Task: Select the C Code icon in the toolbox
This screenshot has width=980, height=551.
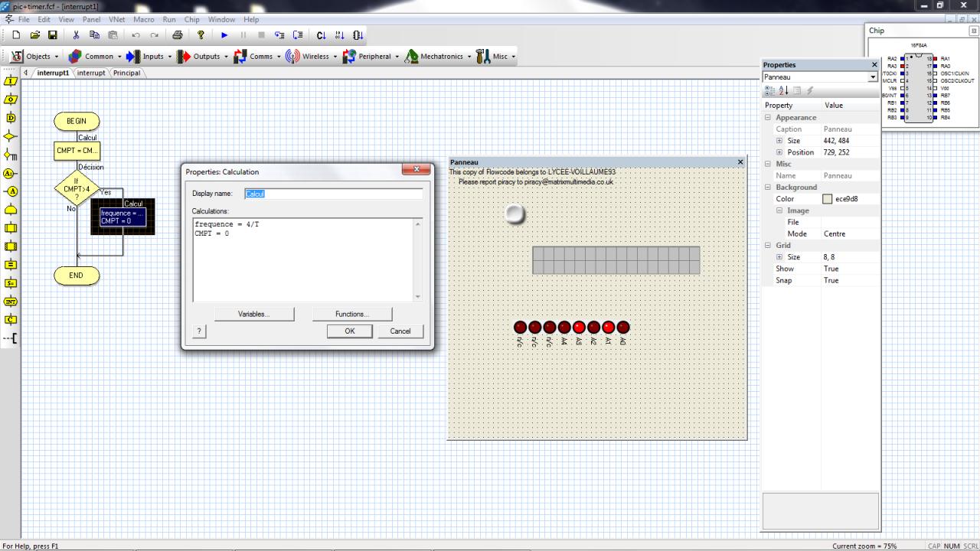Action: 11,320
